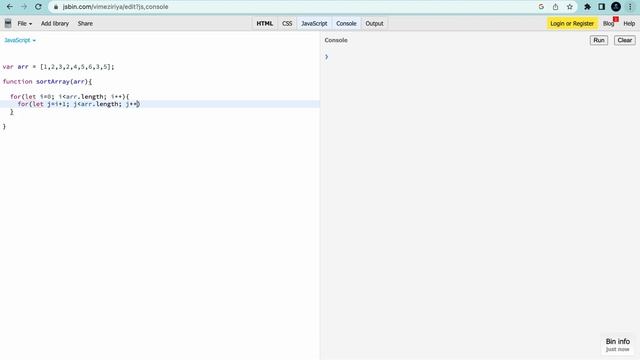The height and width of the screenshot is (360, 640).
Task: Click the browser forward arrow
Action: click(x=24, y=7)
